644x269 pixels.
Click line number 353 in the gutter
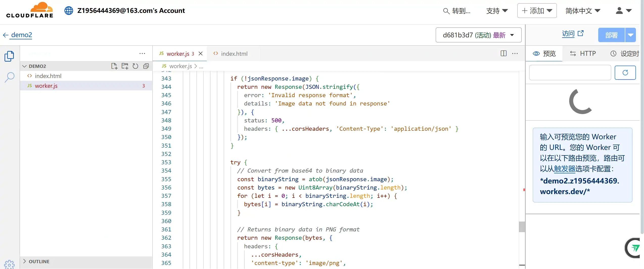pyautogui.click(x=166, y=162)
